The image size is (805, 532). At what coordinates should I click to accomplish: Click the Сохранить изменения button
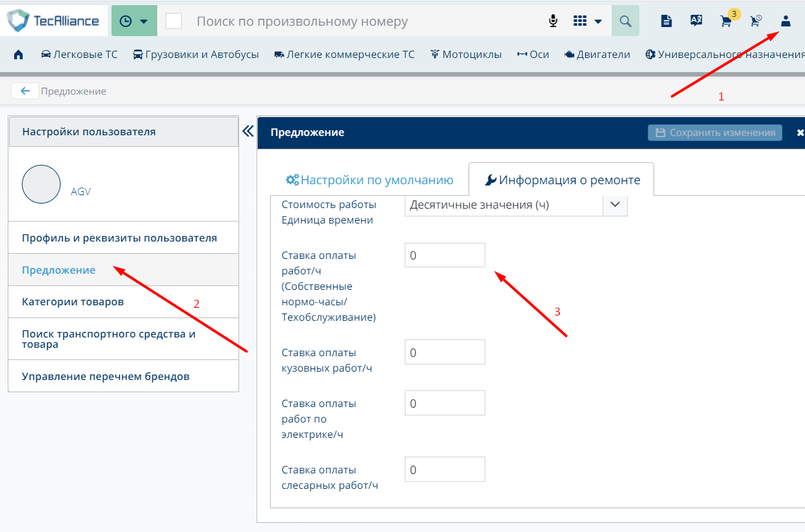click(x=715, y=133)
